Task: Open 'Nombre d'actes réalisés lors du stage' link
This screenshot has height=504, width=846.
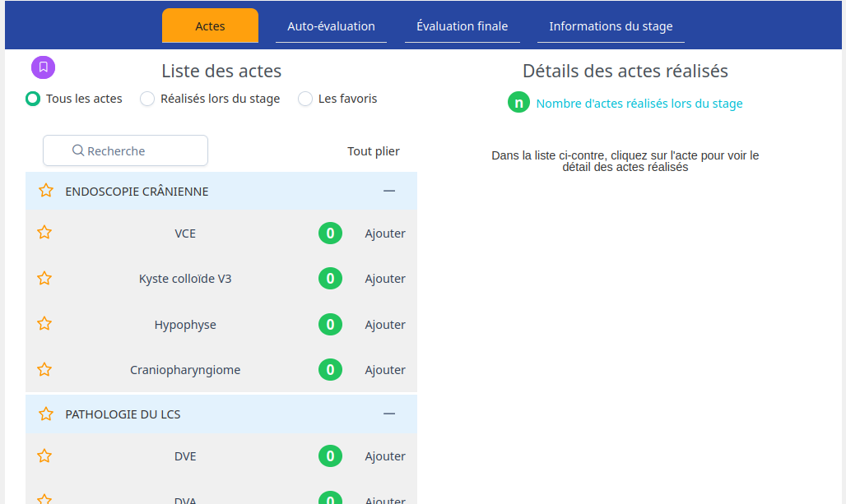Action: [639, 104]
